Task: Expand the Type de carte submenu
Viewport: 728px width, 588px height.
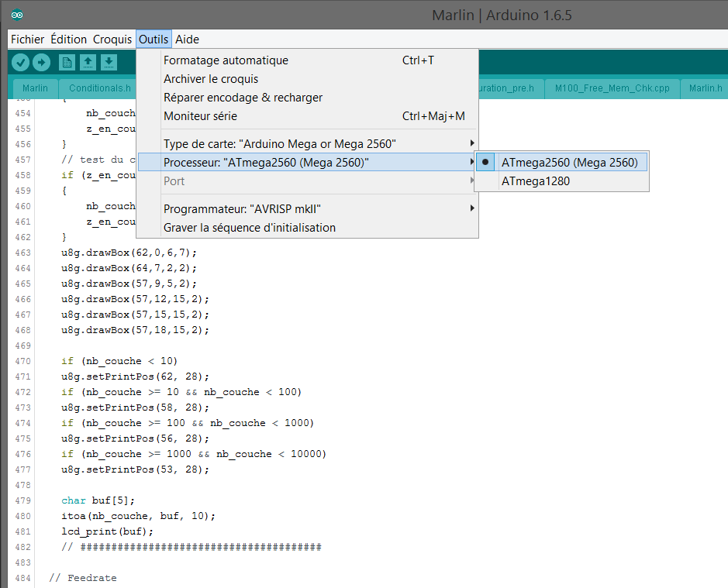Action: (x=307, y=144)
